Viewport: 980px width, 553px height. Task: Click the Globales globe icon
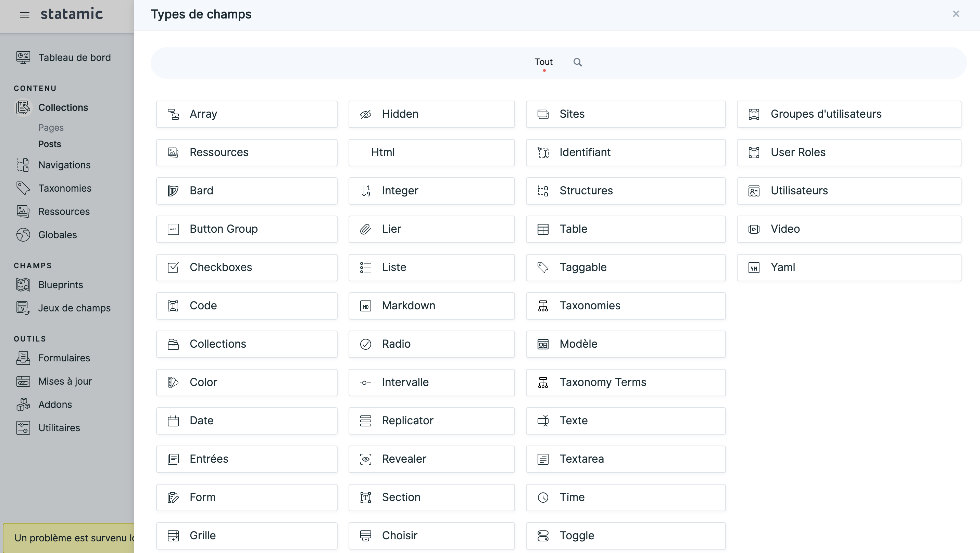[x=23, y=235]
